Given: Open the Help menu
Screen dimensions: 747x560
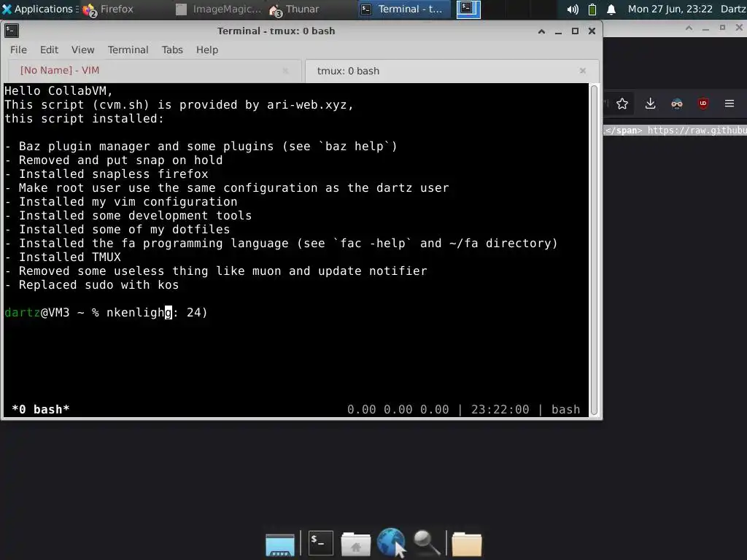Looking at the screenshot, I should [x=207, y=50].
